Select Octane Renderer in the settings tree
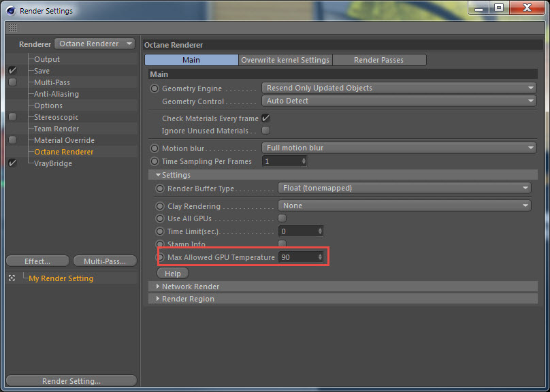Image resolution: width=550 pixels, height=392 pixels. click(64, 152)
